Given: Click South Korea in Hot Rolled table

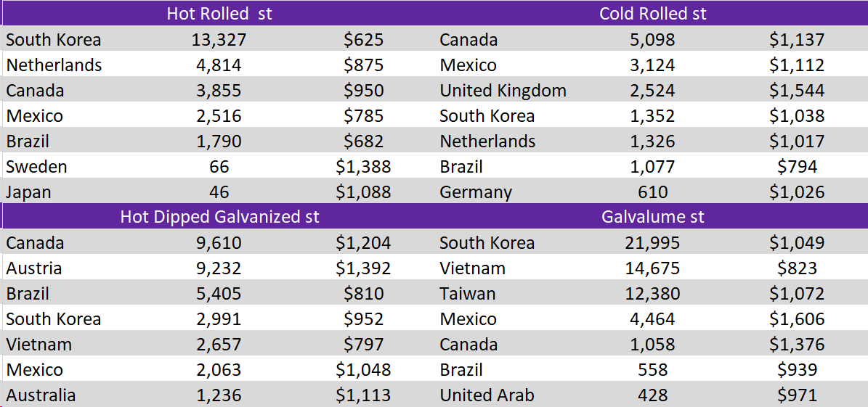Looking at the screenshot, I should pyautogui.click(x=54, y=40).
